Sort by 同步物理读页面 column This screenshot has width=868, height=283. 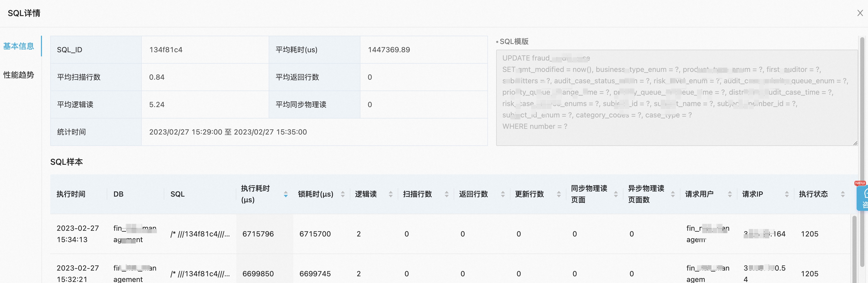(x=615, y=194)
